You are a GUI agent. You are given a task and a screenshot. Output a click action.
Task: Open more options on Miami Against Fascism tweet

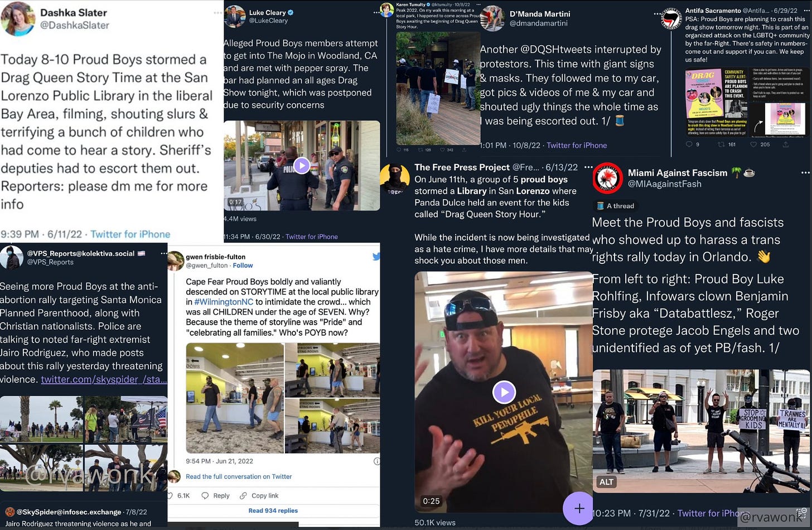(805, 173)
